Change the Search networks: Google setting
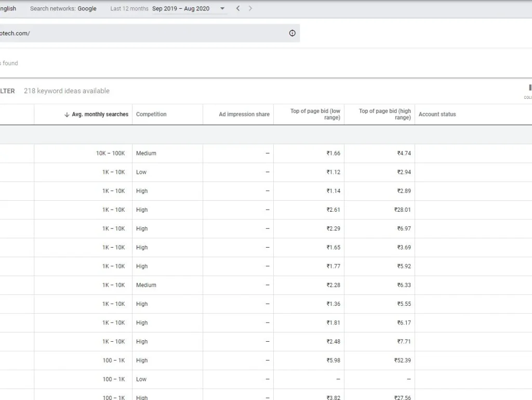The width and height of the screenshot is (532, 400). tap(63, 9)
